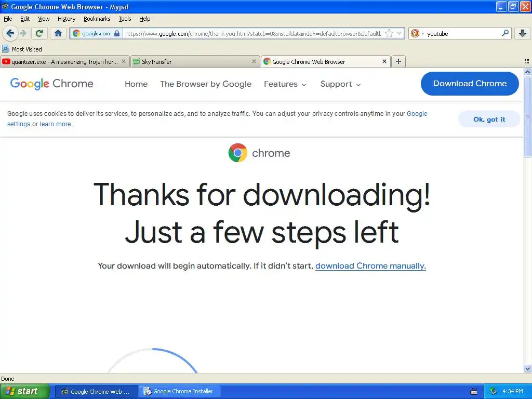This screenshot has width=532, height=399.
Task: Click the Google Chrome logo in header
Action: click(x=51, y=84)
